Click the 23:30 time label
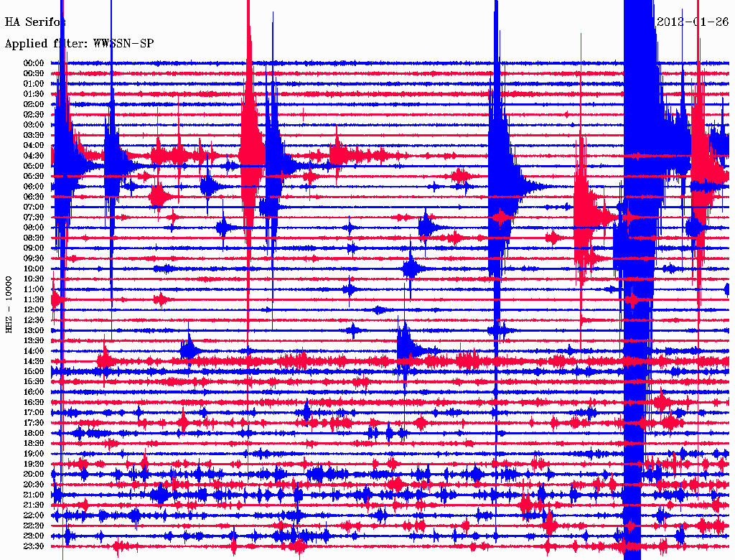This screenshot has height=560, width=735. tap(34, 546)
